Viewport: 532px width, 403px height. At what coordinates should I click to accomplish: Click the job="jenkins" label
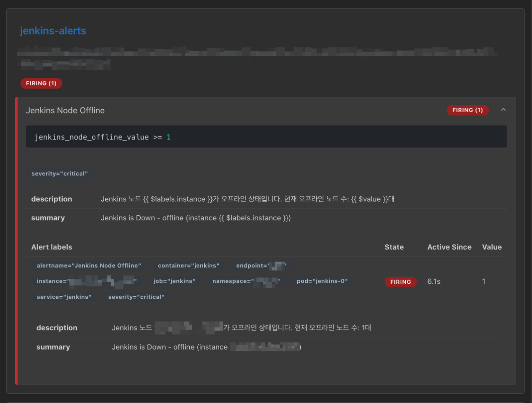[174, 281]
